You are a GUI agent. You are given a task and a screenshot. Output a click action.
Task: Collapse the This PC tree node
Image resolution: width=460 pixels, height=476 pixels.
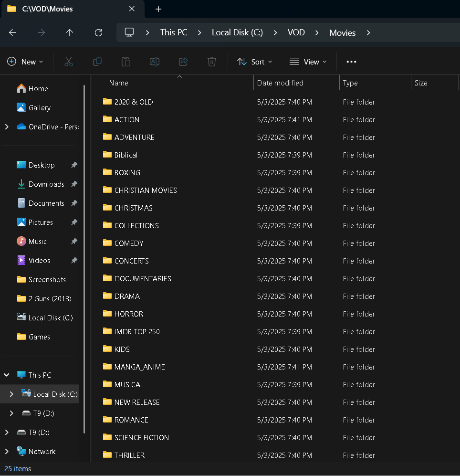point(7,375)
